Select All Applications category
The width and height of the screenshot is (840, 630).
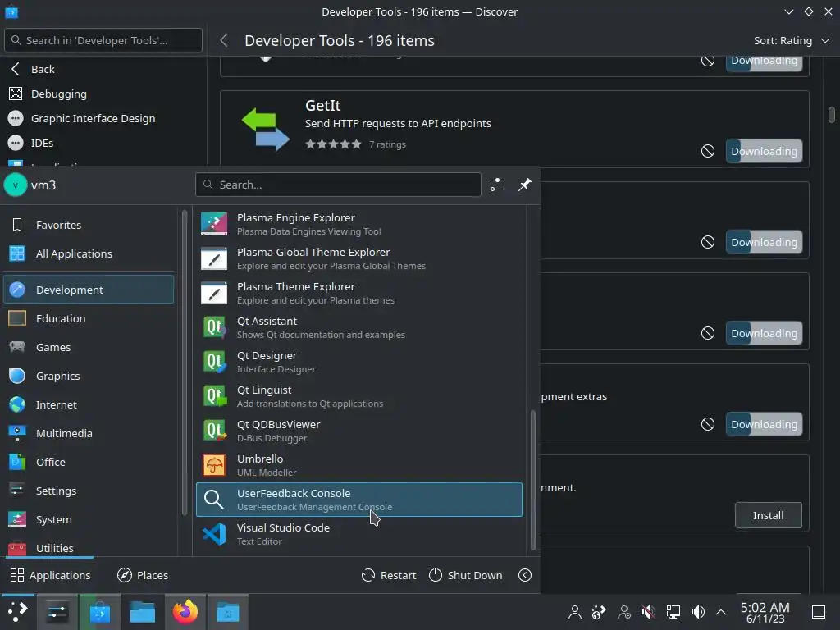point(89,254)
